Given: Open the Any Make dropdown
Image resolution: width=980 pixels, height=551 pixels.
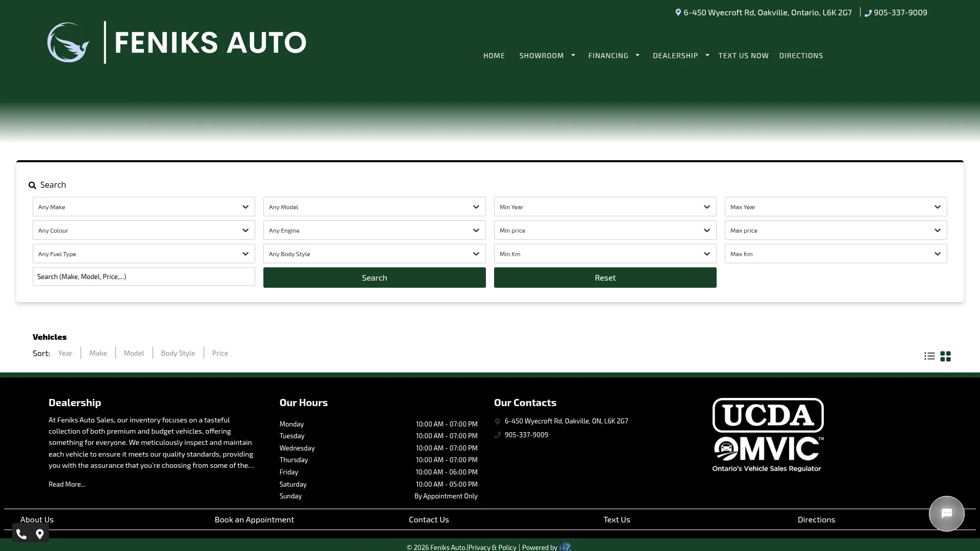Looking at the screenshot, I should [144, 207].
